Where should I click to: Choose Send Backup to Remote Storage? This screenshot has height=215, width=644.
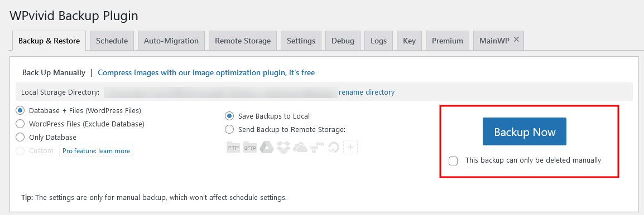pyautogui.click(x=229, y=130)
